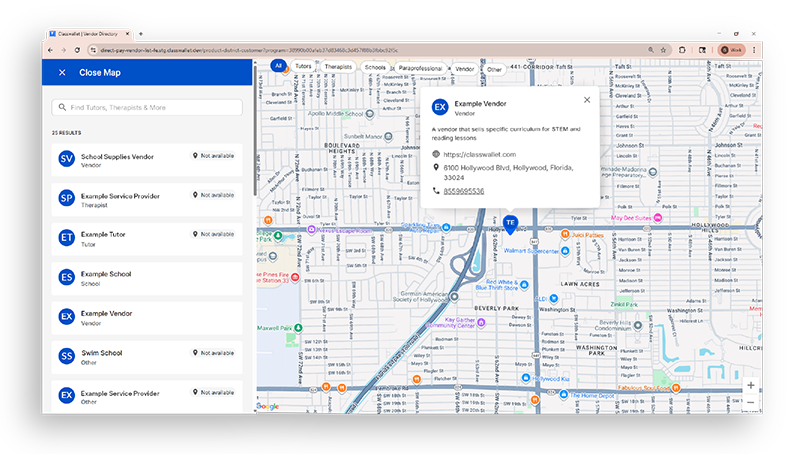This screenshot has height=454, width=800.
Task: Close the Example Vendor info popup
Action: point(587,100)
